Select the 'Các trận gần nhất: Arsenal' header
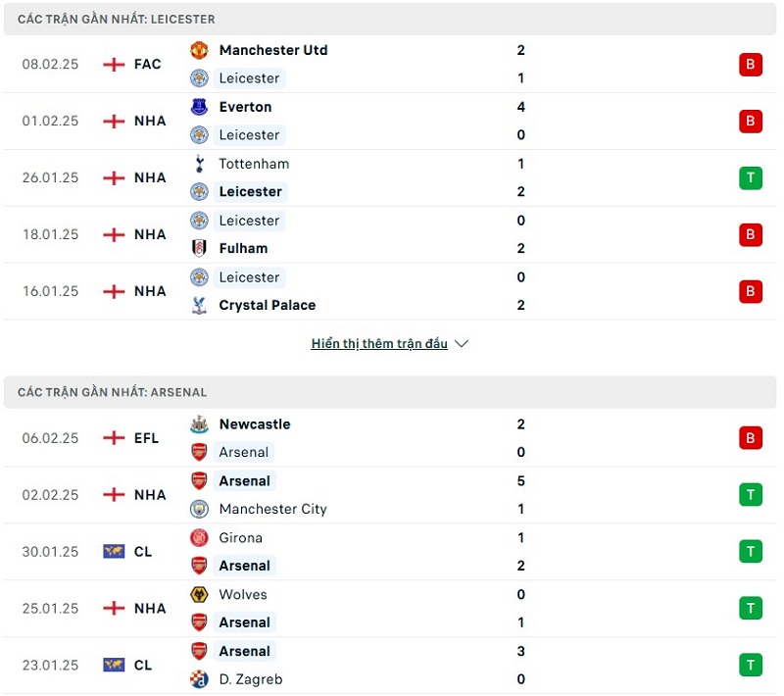 pyautogui.click(x=112, y=392)
